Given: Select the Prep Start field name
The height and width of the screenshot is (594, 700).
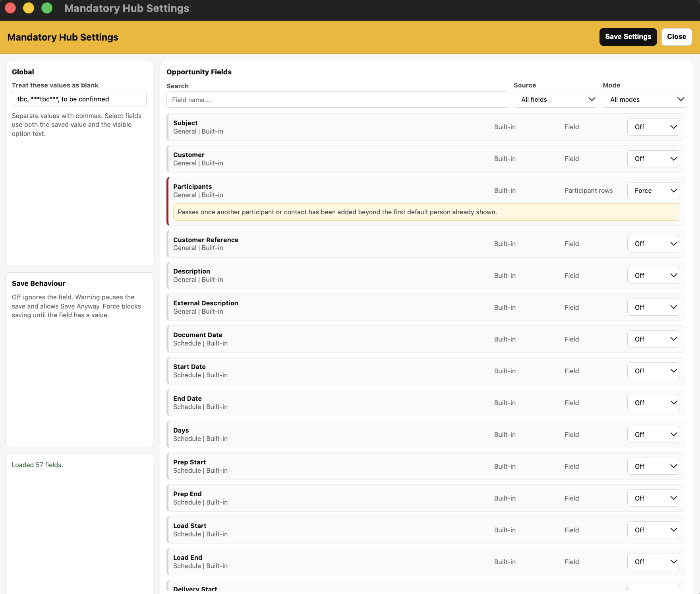Looking at the screenshot, I should 189,462.
